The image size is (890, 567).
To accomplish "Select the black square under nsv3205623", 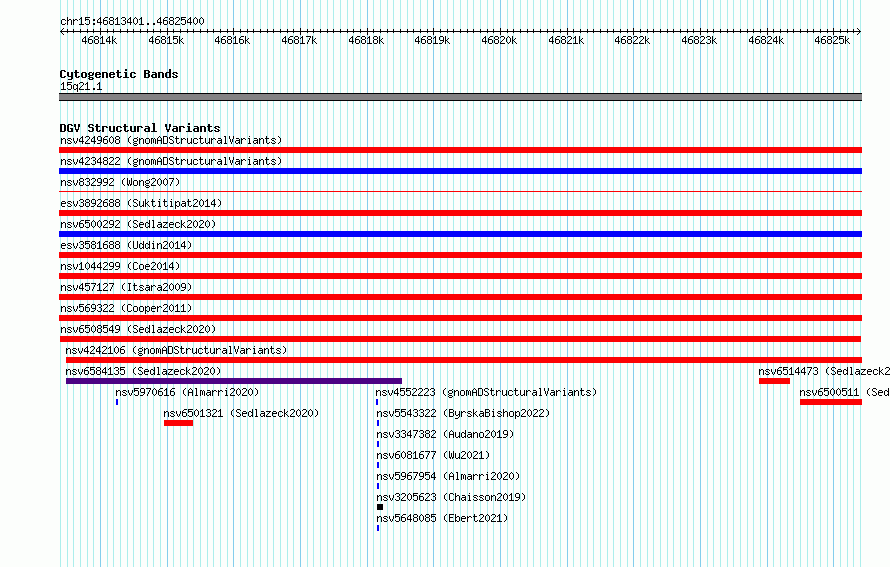I will (380, 507).
